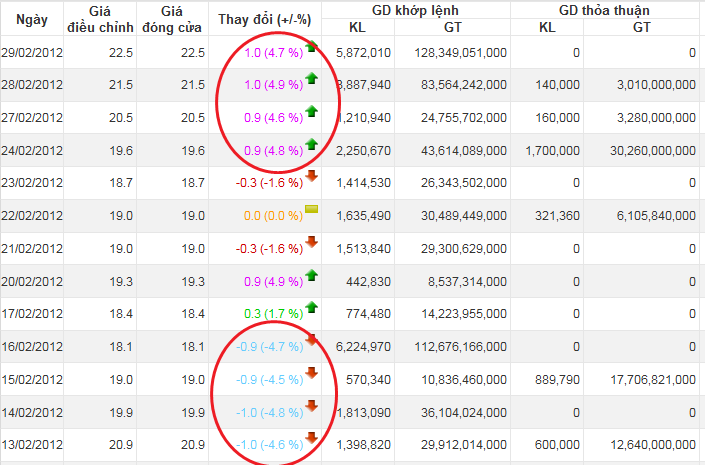
Task: Click green up arrow on 20/02/2012 row
Action: coord(312,275)
